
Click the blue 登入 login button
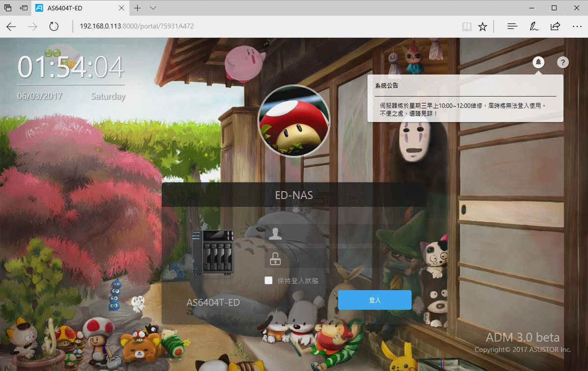[x=375, y=300]
